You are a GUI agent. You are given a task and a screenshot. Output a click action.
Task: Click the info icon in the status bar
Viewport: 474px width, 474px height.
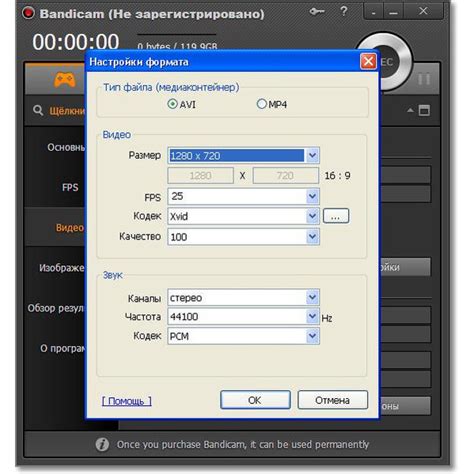[102, 444]
